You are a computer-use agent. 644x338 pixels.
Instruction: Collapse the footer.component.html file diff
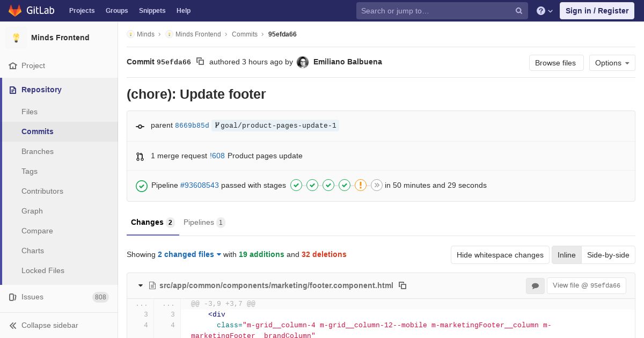click(141, 285)
